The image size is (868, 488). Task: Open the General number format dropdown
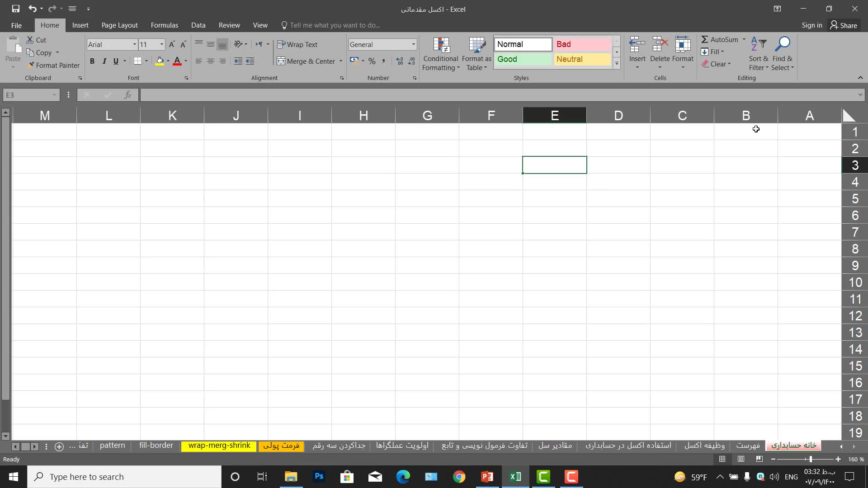point(413,44)
